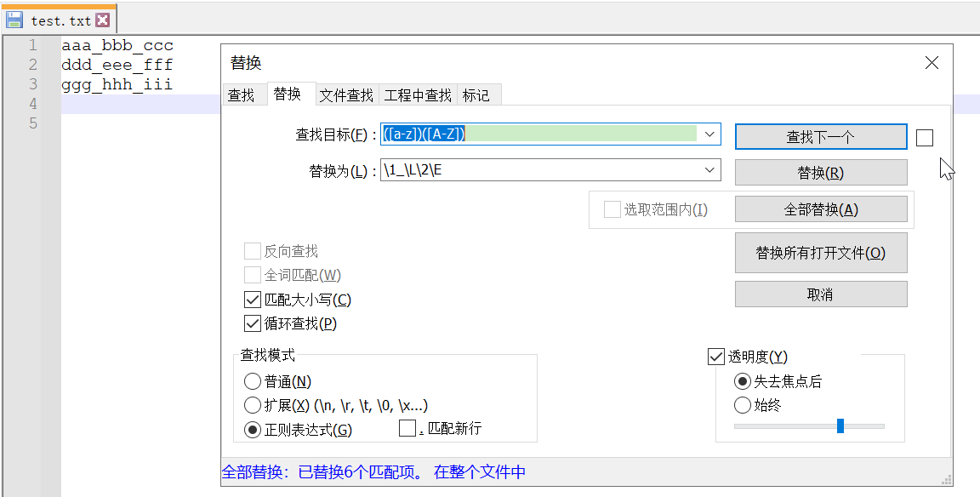This screenshot has height=497, width=980.
Task: Click the resize grip in dialog corner
Action: coord(945,478)
